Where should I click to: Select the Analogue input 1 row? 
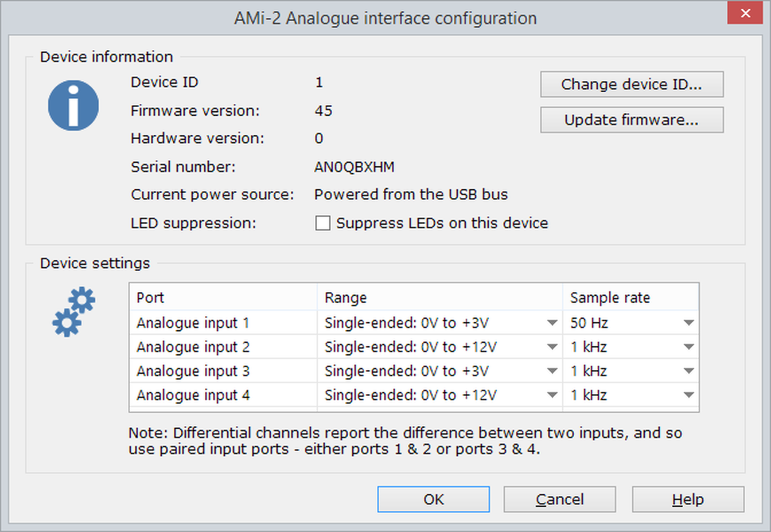[193, 323]
